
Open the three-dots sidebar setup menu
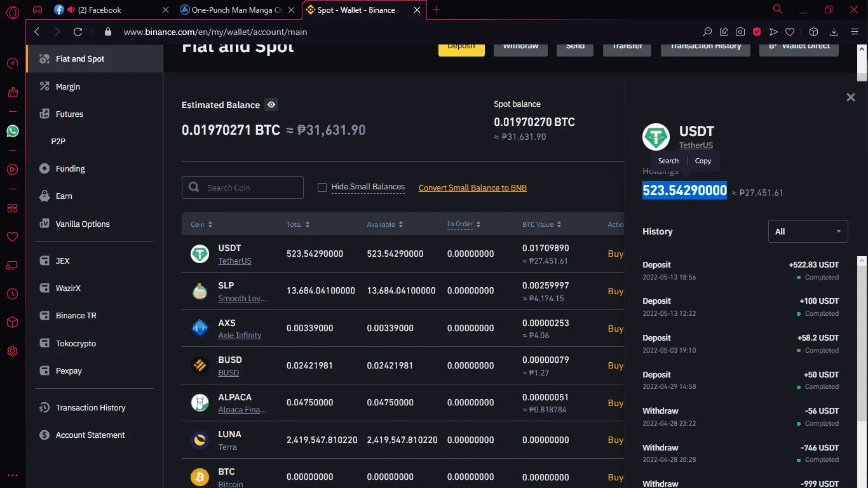(x=12, y=475)
